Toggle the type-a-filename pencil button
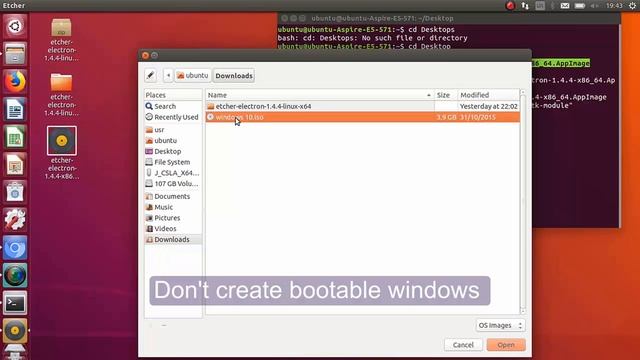This screenshot has width=640, height=360. (150, 76)
